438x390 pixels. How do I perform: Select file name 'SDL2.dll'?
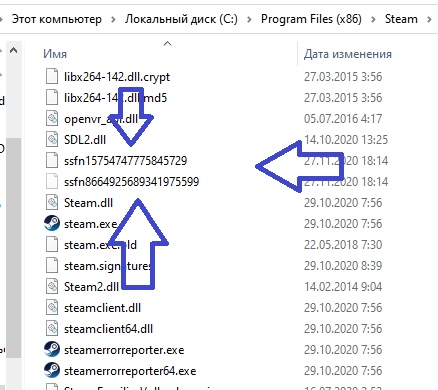[85, 140]
